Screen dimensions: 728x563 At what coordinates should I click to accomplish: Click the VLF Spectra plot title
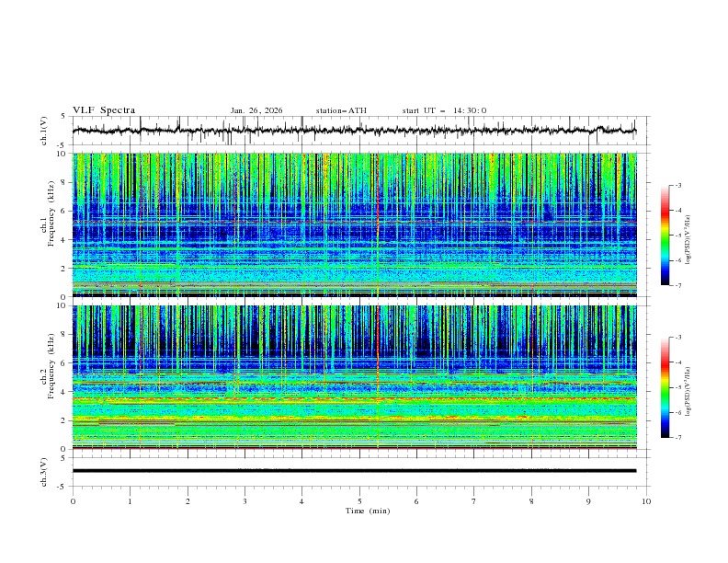coord(104,110)
